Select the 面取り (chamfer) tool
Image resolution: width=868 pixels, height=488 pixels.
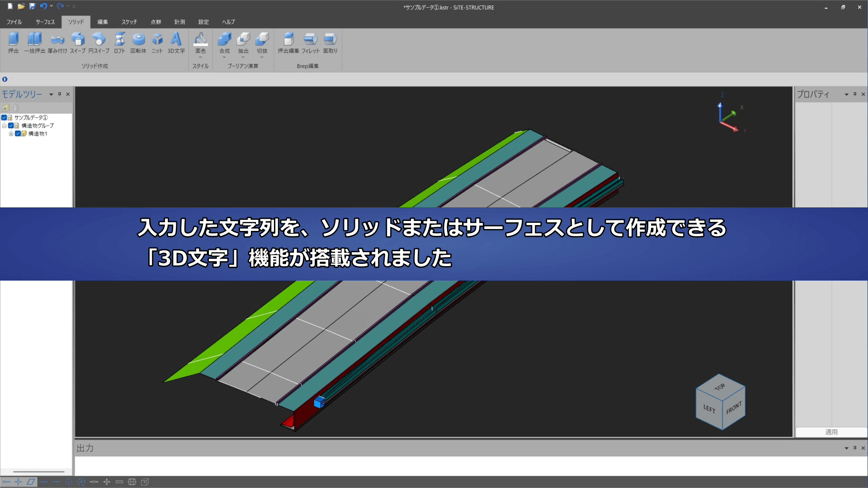pyautogui.click(x=330, y=43)
